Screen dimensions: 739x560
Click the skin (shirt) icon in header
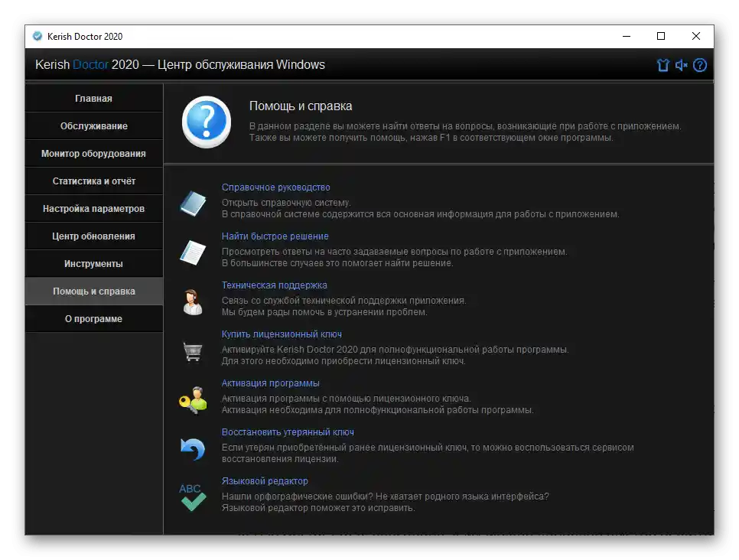(x=662, y=65)
